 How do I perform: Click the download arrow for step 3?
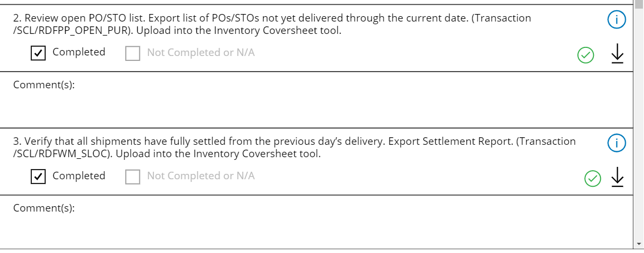pyautogui.click(x=618, y=177)
